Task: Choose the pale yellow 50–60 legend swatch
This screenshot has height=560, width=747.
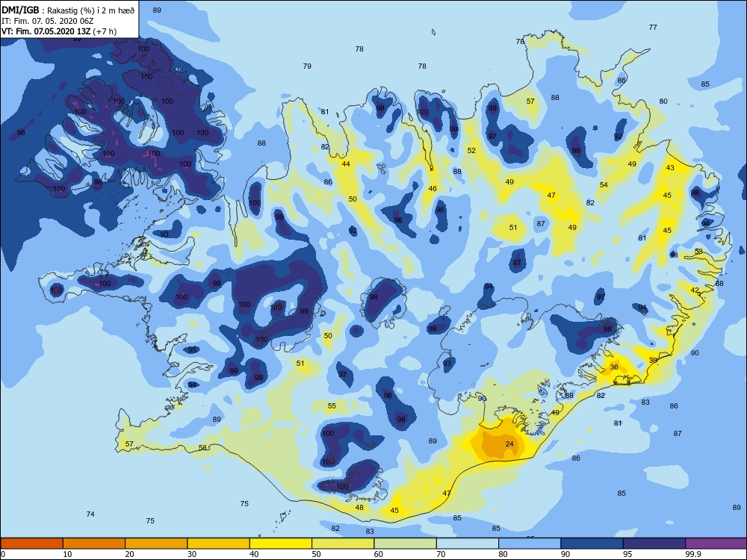Action: tap(343, 544)
